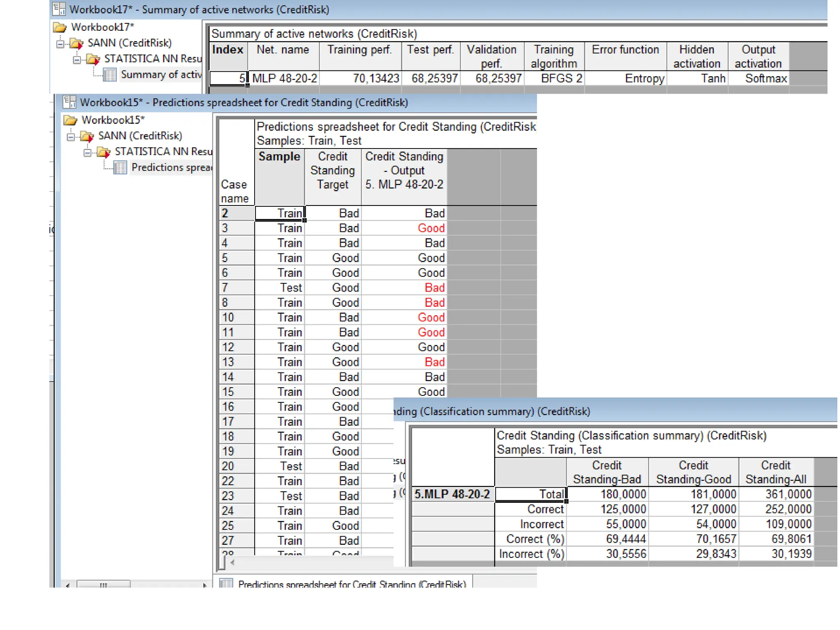Click Summary of active networks spreadsheet icon
840x630 pixels.
[x=110, y=75]
